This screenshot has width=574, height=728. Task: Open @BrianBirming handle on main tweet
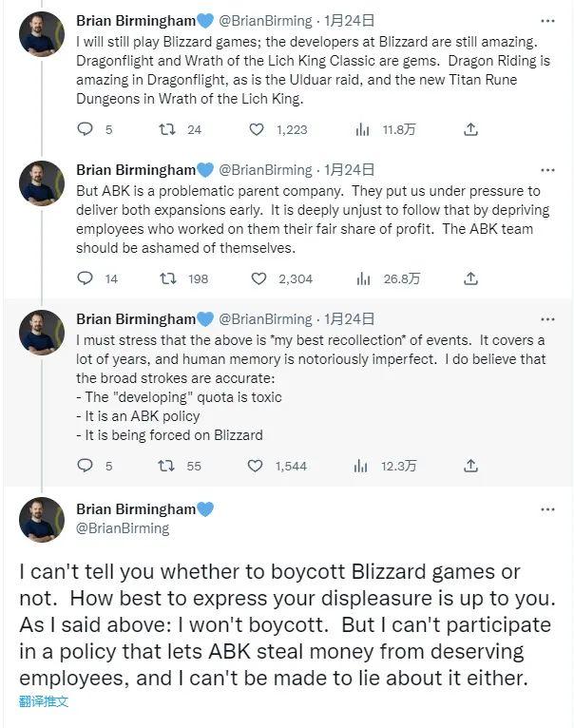coord(123,528)
